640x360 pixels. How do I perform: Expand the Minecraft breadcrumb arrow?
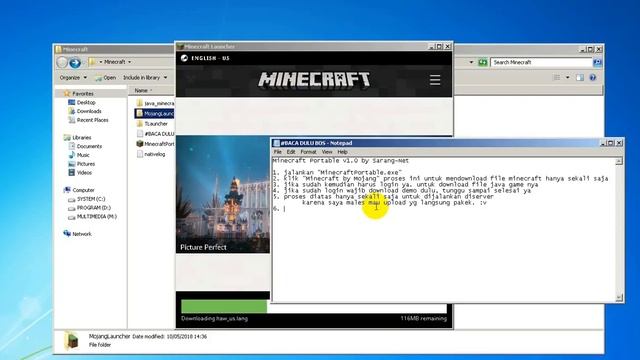[x=130, y=62]
